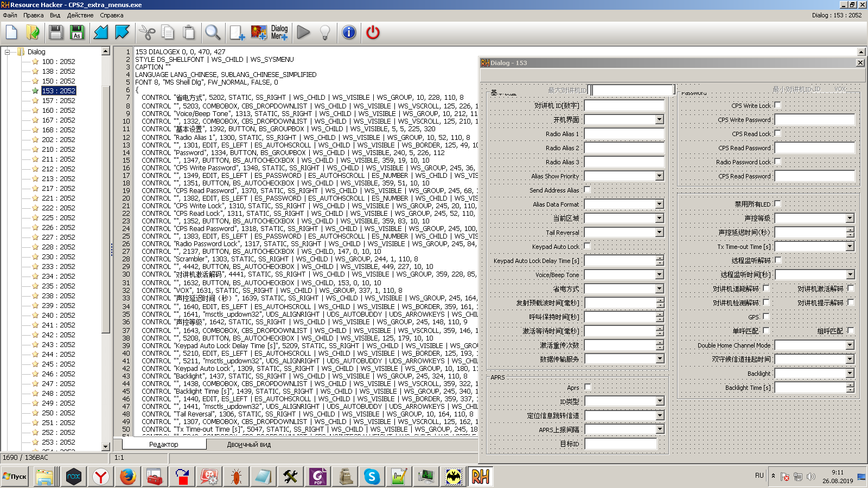Paste using the clipboard toolbar icon
868x488 pixels.
tap(189, 33)
